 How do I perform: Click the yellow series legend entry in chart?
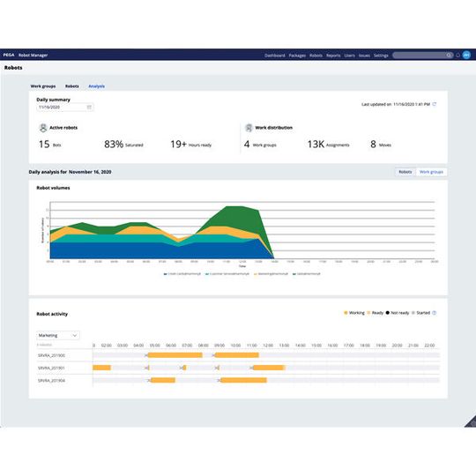pos(271,274)
